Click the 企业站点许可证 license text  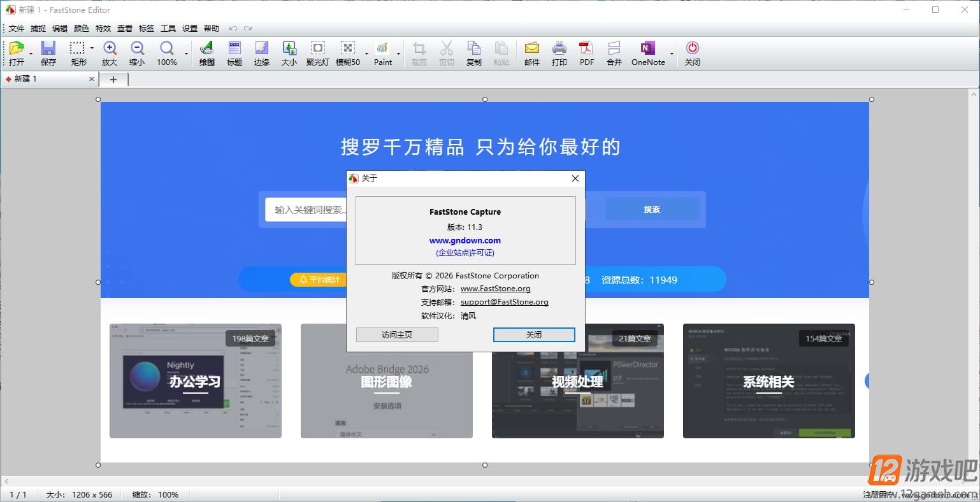click(465, 253)
